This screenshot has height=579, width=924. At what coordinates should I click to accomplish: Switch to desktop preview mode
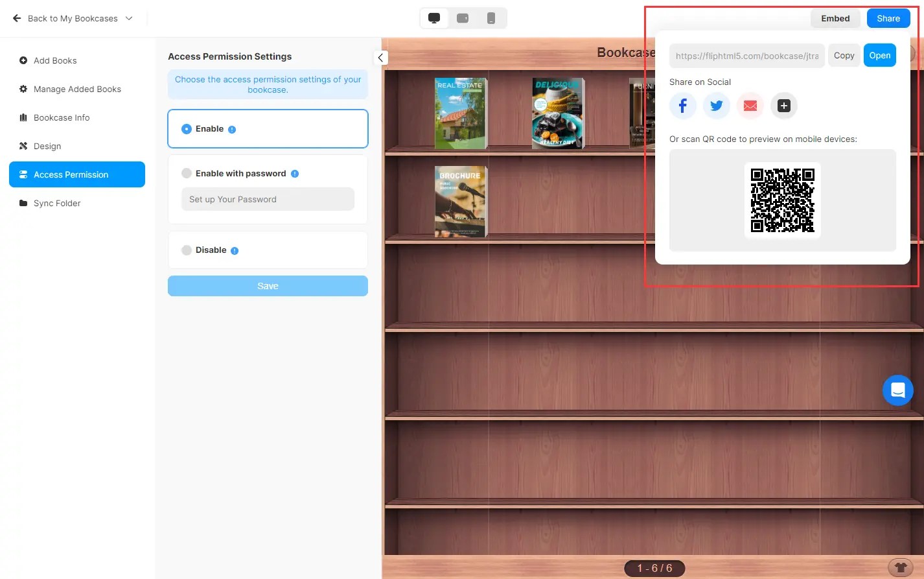pos(433,18)
